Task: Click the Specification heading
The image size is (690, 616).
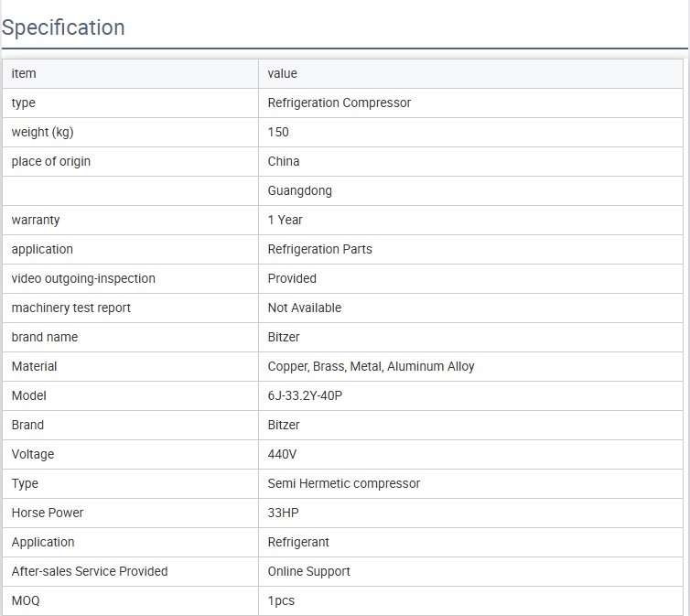Action: click(63, 27)
